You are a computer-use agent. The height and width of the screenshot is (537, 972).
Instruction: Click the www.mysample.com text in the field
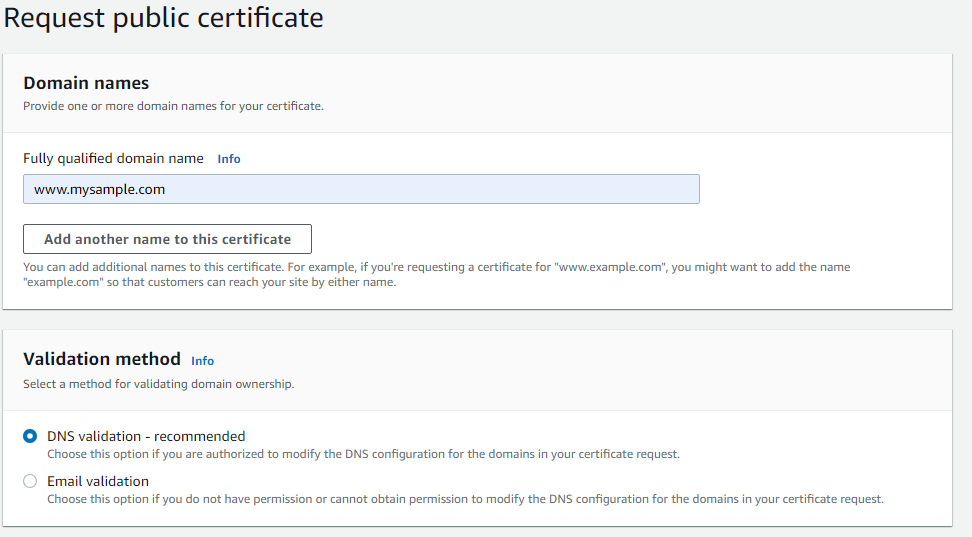pos(99,189)
